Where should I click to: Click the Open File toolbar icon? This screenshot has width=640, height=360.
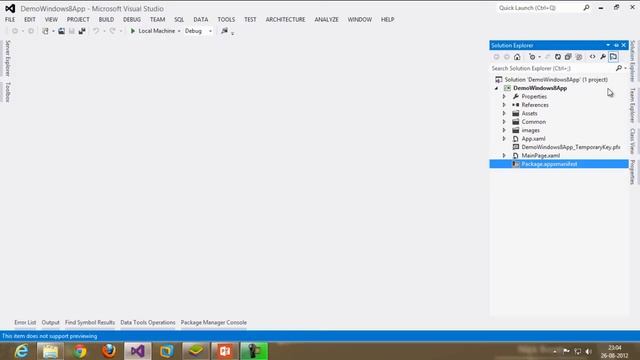pyautogui.click(x=61, y=31)
